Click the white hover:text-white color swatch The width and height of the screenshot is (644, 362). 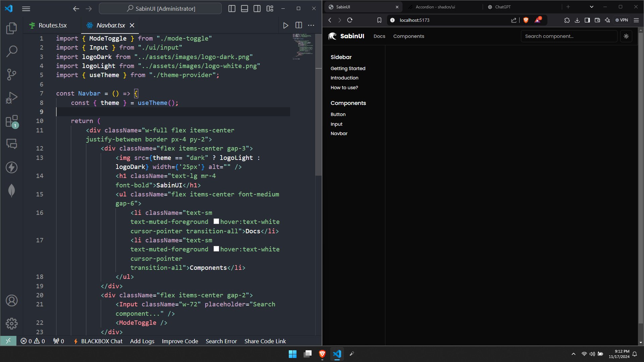tap(216, 222)
